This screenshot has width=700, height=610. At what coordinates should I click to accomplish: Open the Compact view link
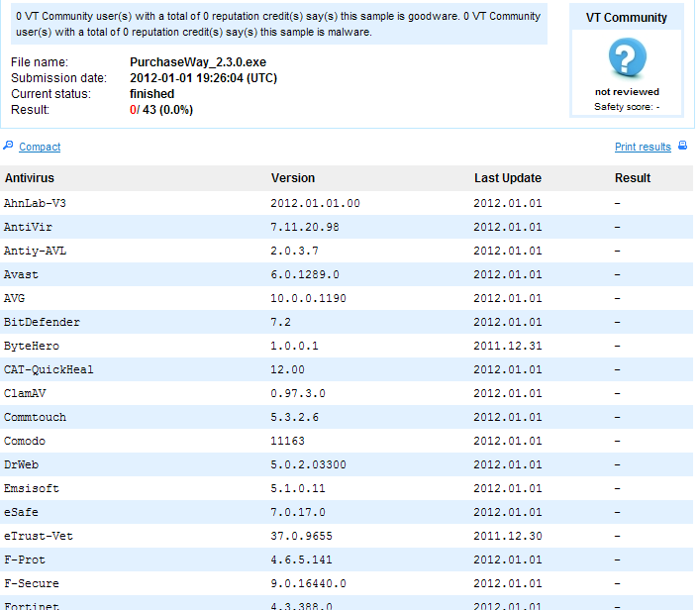[x=40, y=147]
